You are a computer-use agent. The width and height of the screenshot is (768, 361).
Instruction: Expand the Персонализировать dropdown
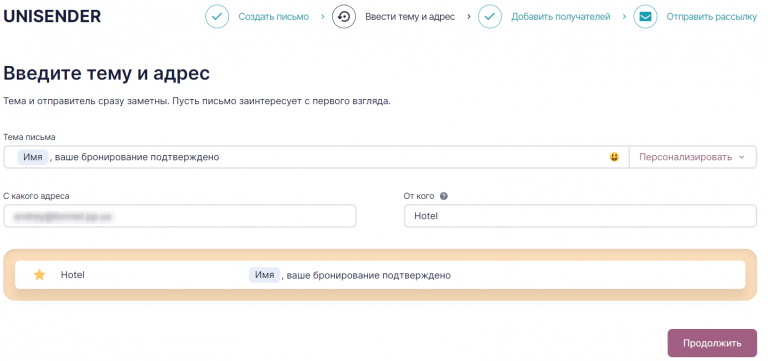[x=693, y=157]
